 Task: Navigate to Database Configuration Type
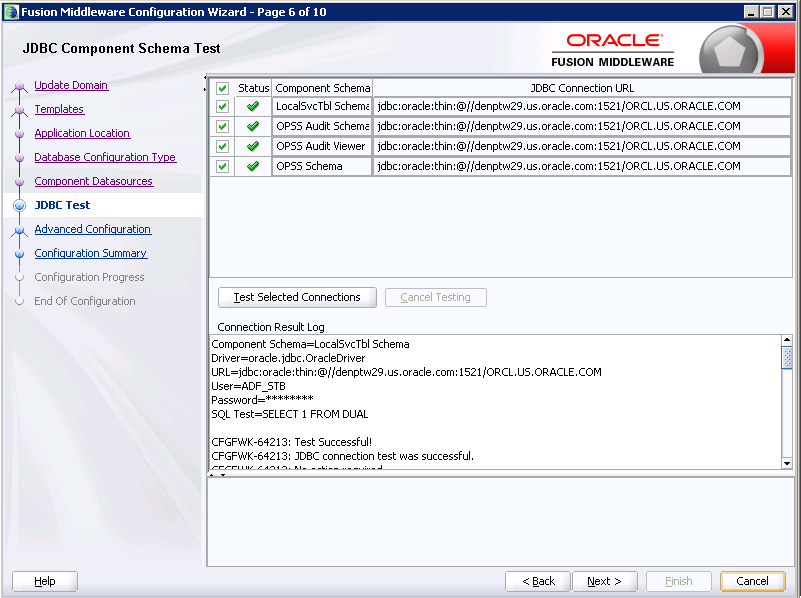105,157
